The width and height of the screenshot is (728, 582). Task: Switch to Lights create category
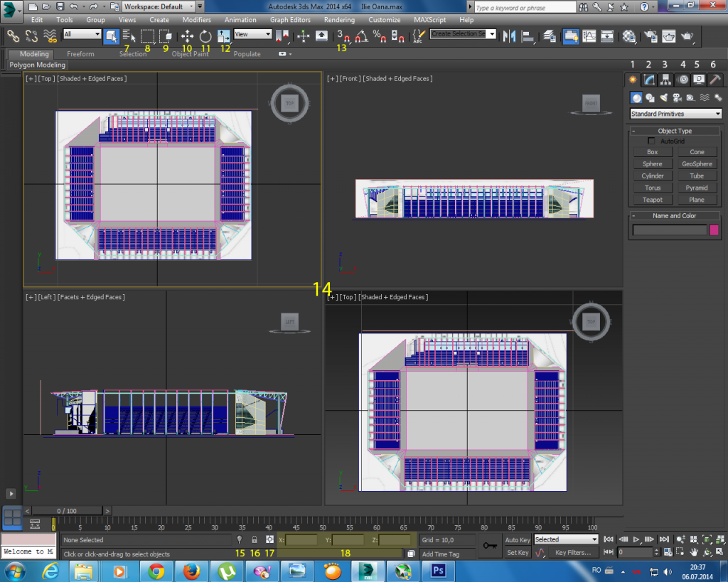point(664,97)
